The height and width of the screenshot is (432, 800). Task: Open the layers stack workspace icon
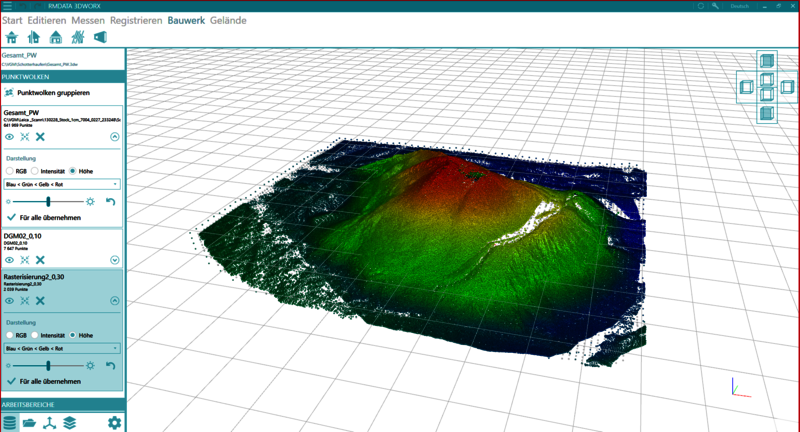[69, 423]
